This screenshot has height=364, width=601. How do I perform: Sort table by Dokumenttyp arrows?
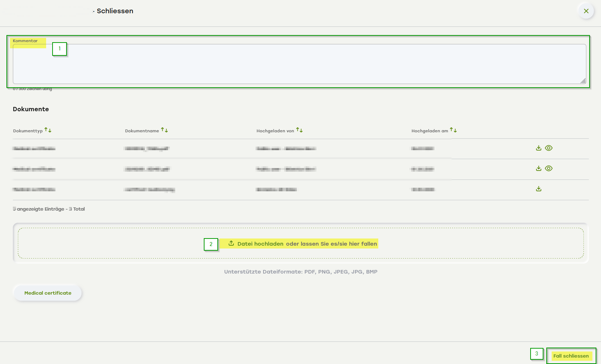point(48,130)
